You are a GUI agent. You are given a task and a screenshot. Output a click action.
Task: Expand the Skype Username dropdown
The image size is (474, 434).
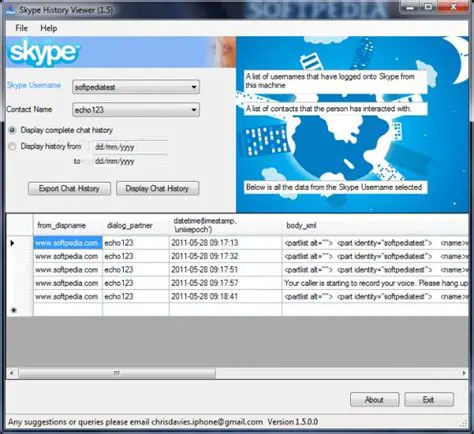coord(194,87)
